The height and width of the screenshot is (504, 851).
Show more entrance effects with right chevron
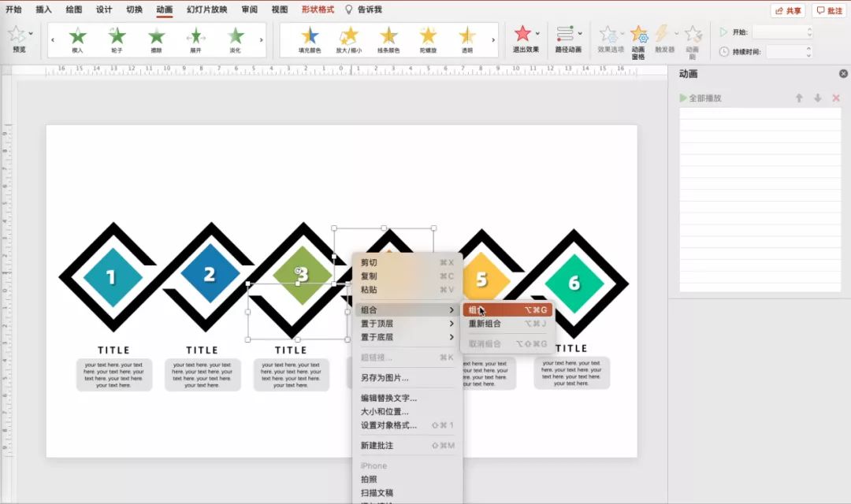(x=261, y=39)
